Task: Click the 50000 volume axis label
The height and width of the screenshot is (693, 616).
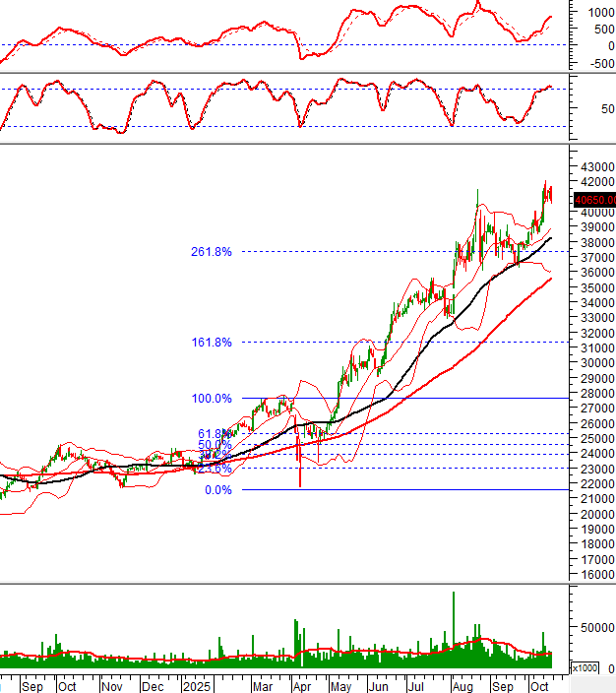Action: click(595, 627)
